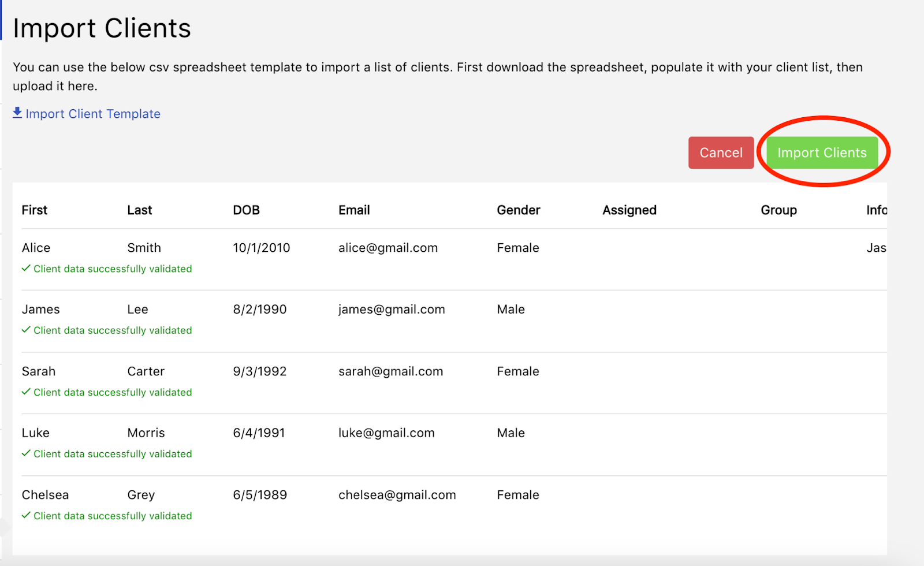924x566 pixels.
Task: Click the Group column header
Action: click(x=778, y=210)
